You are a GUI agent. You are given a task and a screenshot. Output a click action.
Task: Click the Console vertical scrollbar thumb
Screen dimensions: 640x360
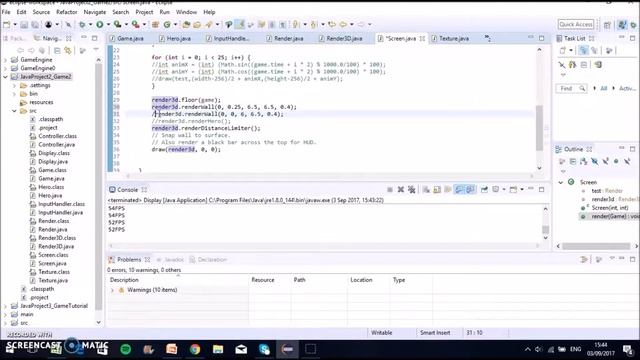coord(546,229)
